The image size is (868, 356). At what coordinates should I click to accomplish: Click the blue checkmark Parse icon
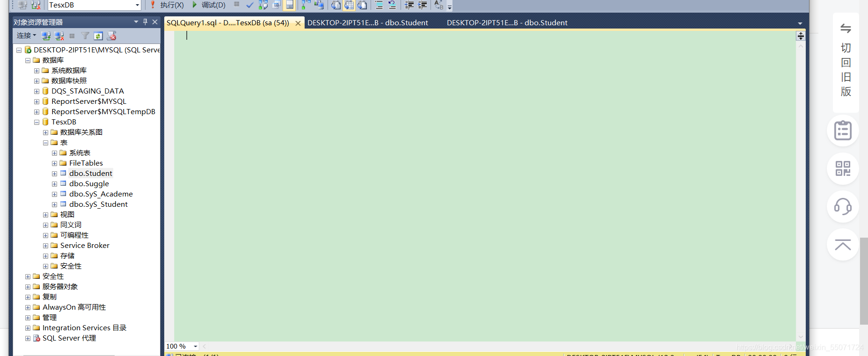pyautogui.click(x=250, y=5)
